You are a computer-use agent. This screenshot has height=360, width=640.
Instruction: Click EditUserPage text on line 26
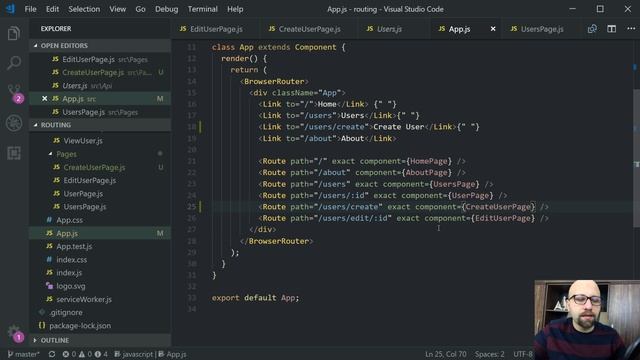pos(502,218)
